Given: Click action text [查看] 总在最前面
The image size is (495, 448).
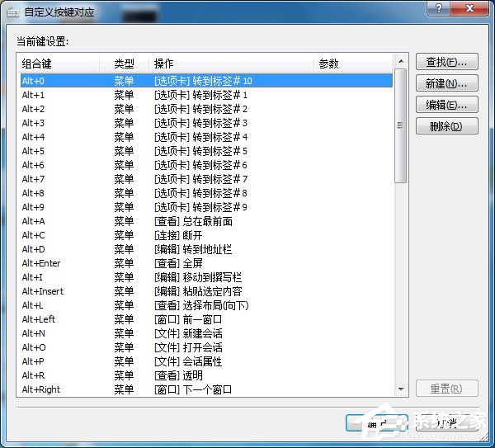Looking at the screenshot, I should click(x=193, y=221).
